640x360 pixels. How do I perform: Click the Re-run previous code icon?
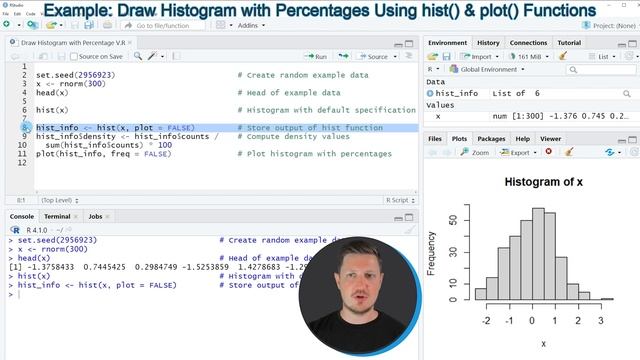pyautogui.click(x=343, y=56)
